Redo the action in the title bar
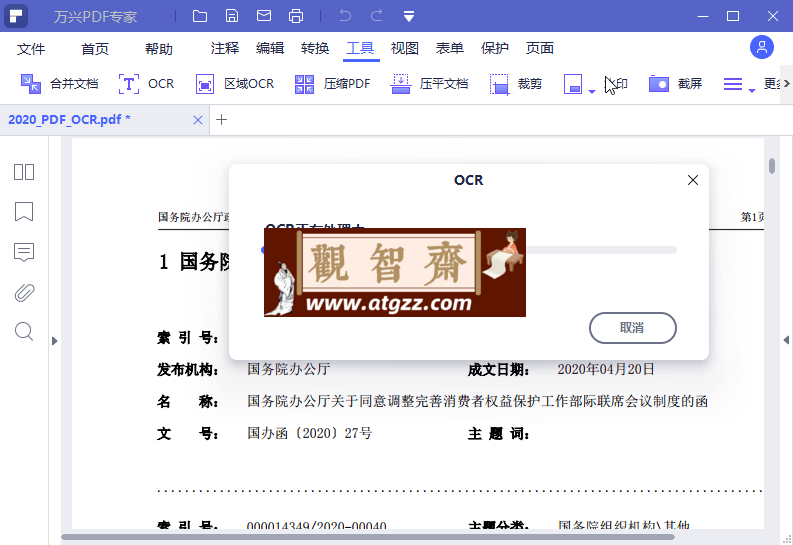 click(x=376, y=16)
